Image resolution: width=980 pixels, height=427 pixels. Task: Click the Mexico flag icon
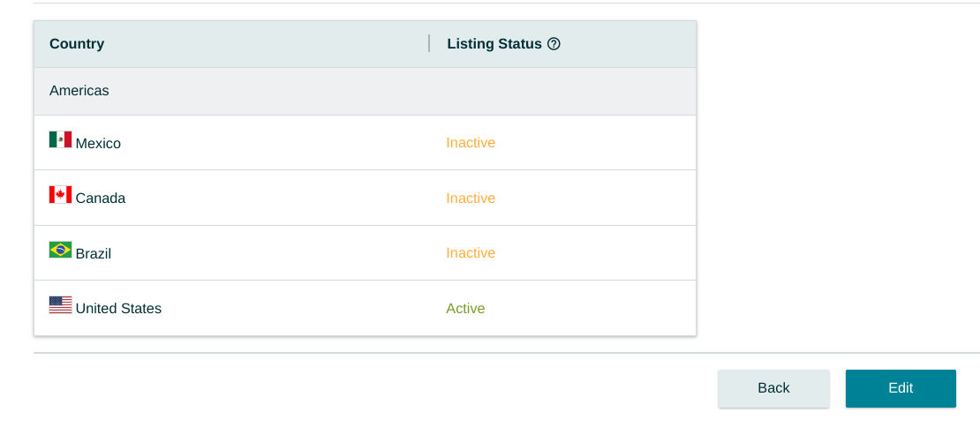tap(61, 139)
